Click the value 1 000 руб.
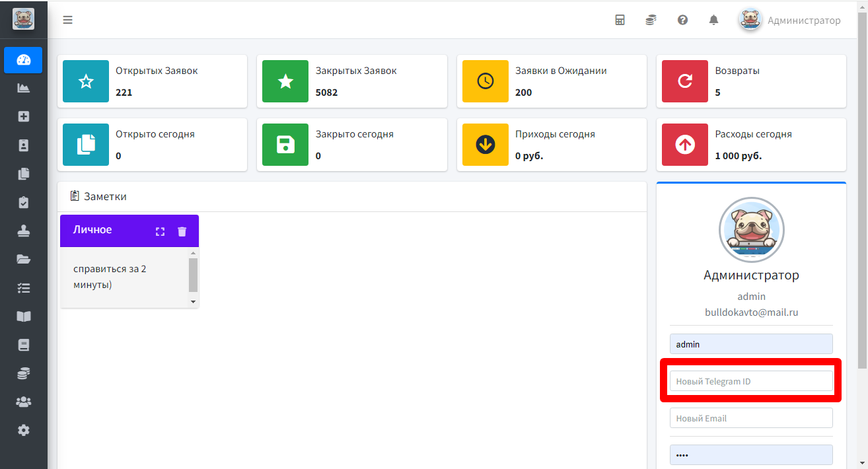 pyautogui.click(x=739, y=156)
